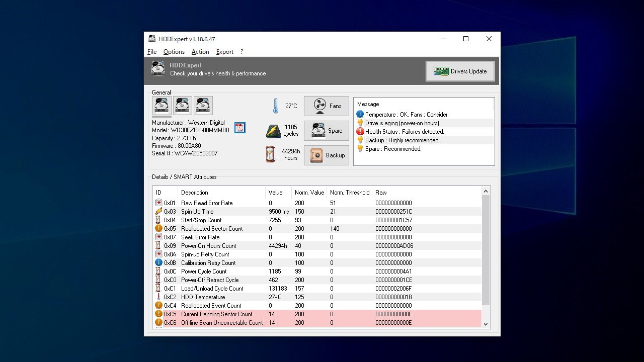Open the File menu
The image size is (644, 362).
point(152,52)
